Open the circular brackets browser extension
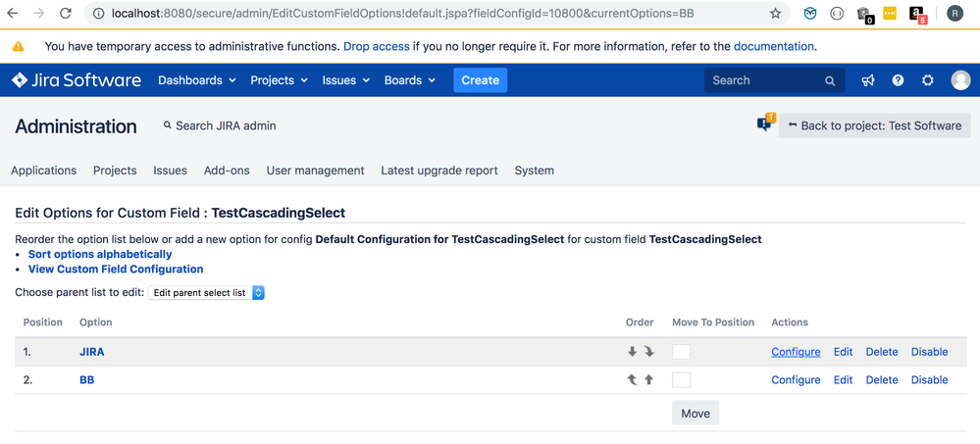980x444 pixels. [837, 13]
